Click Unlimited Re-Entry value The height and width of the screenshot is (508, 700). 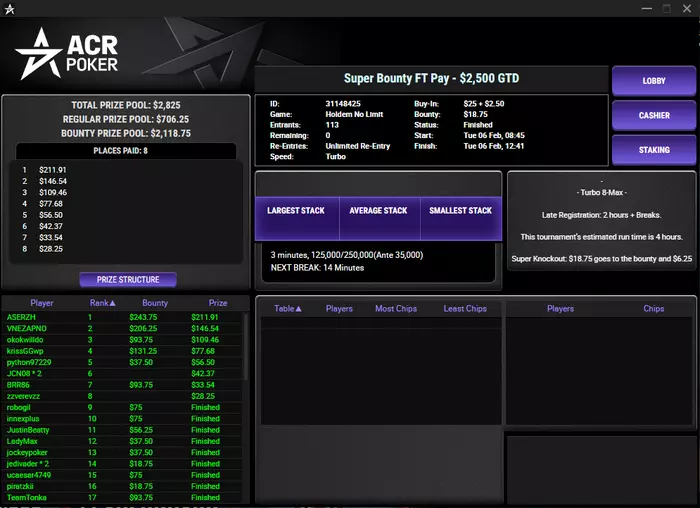(358, 146)
